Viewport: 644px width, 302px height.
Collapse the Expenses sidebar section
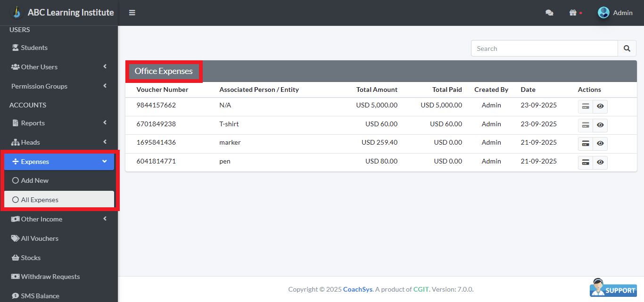(59, 162)
